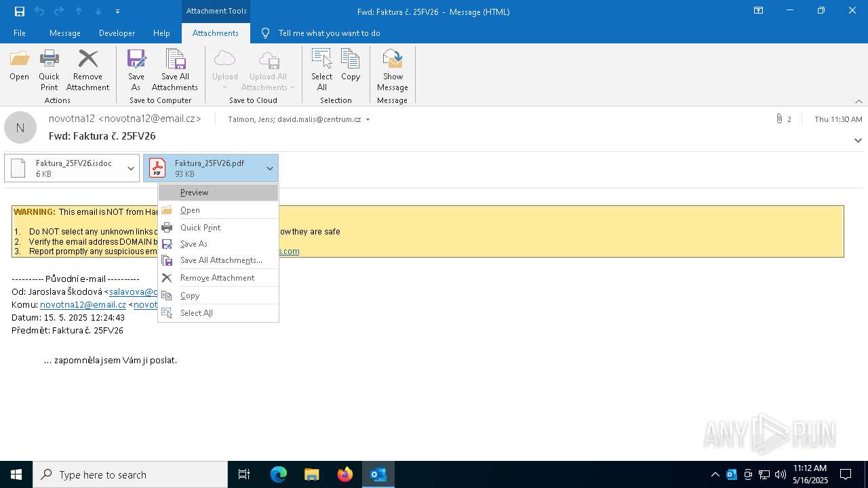Click the Open attachment ribbon icon
Viewport: 868px width, 488px height.
(19, 66)
